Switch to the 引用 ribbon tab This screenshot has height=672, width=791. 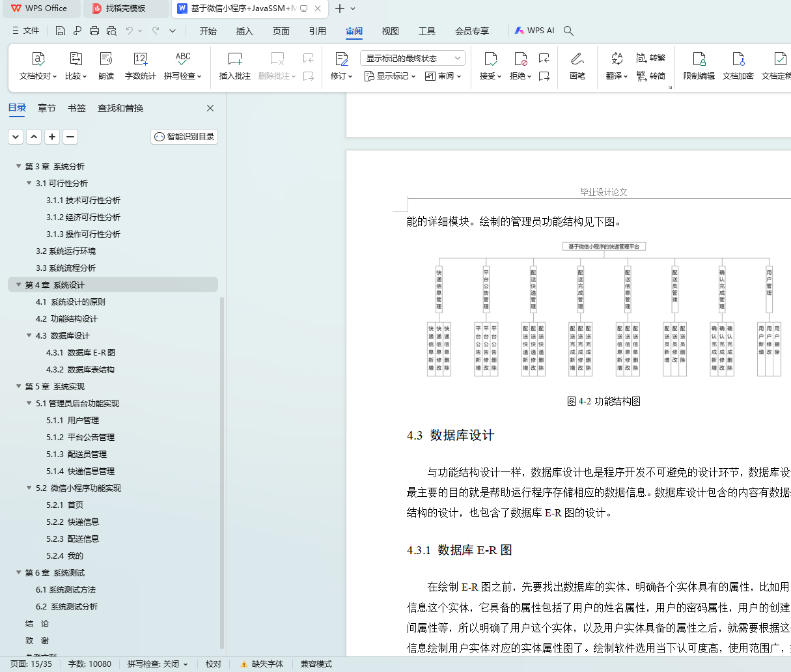point(318,31)
